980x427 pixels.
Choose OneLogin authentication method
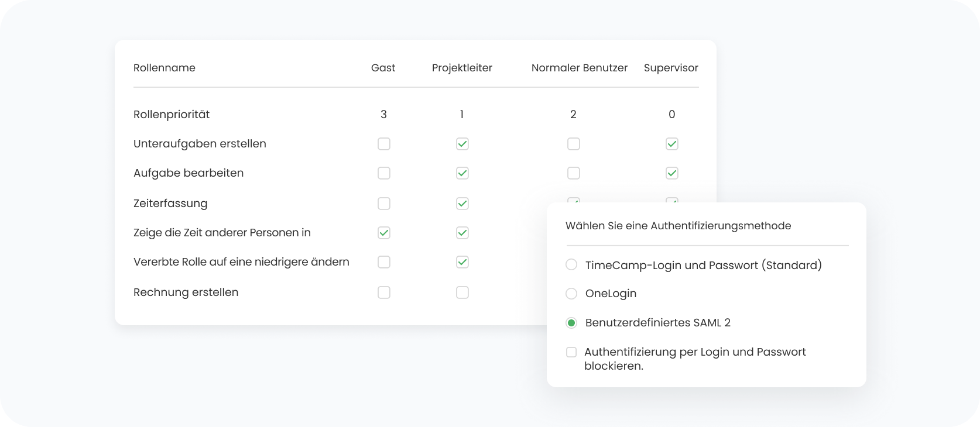click(571, 294)
